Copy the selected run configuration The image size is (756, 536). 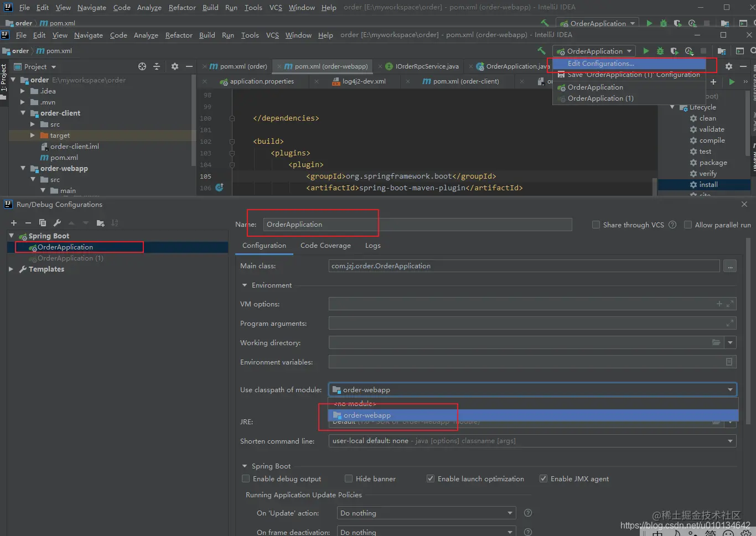pyautogui.click(x=43, y=223)
